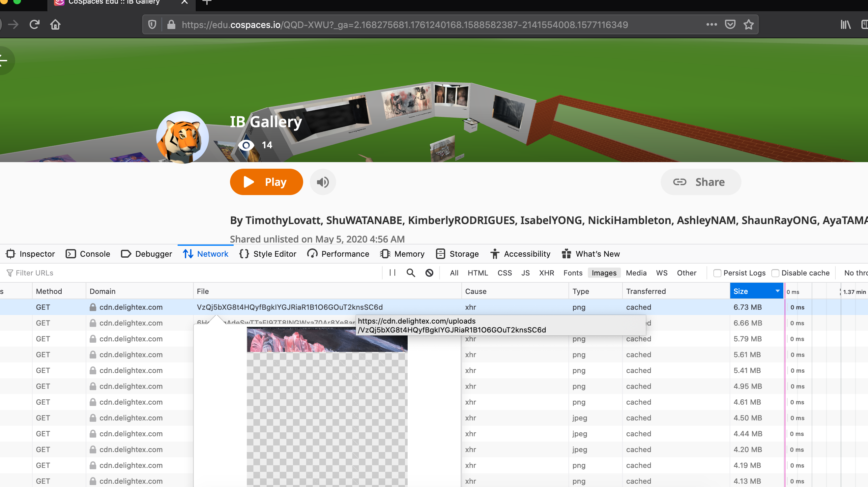
Task: Sort by Domain column header
Action: pos(139,291)
